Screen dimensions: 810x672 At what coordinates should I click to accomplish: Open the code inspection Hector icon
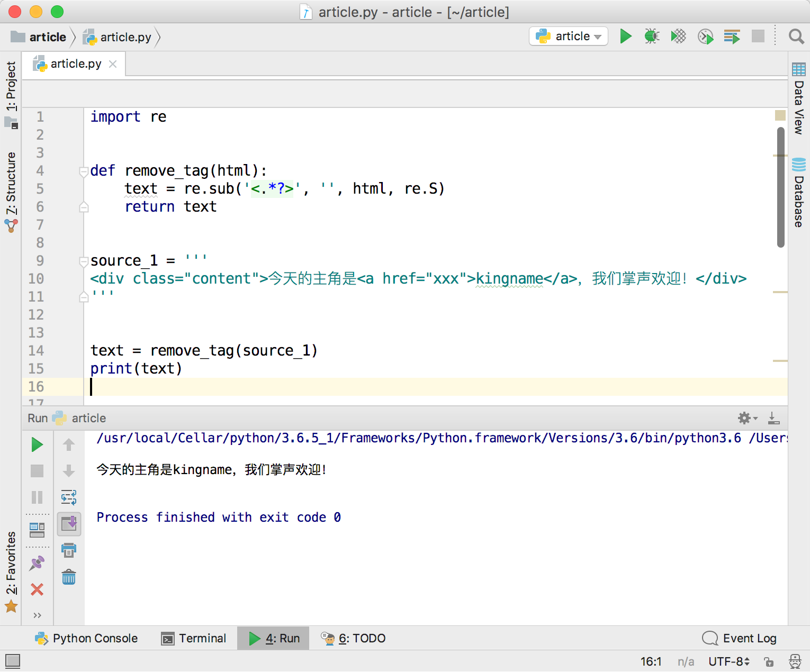tap(795, 661)
